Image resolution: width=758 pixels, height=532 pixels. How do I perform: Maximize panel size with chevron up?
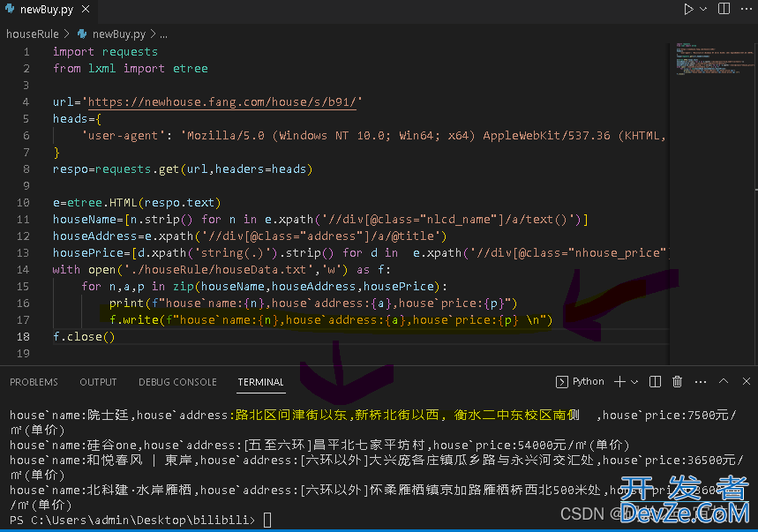724,381
